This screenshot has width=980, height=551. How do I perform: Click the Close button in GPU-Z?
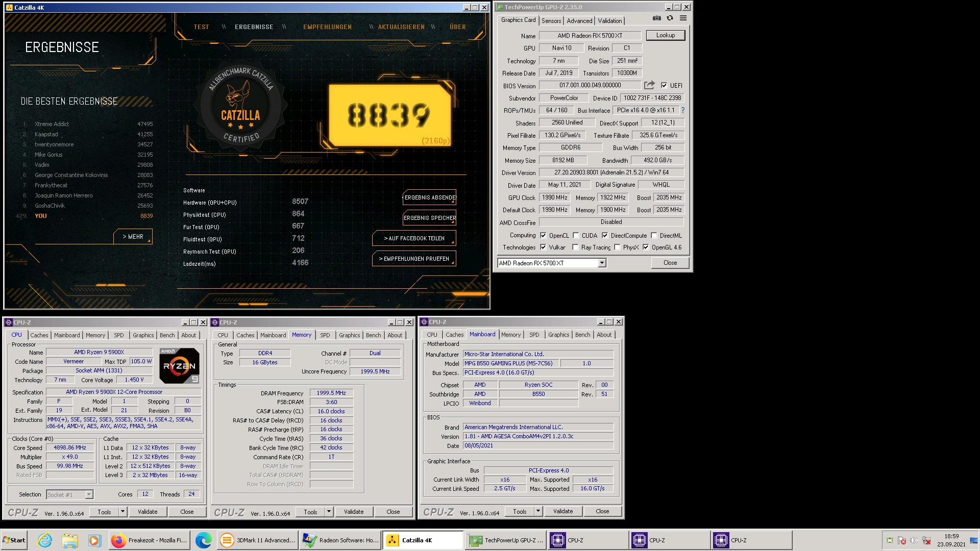coord(670,263)
